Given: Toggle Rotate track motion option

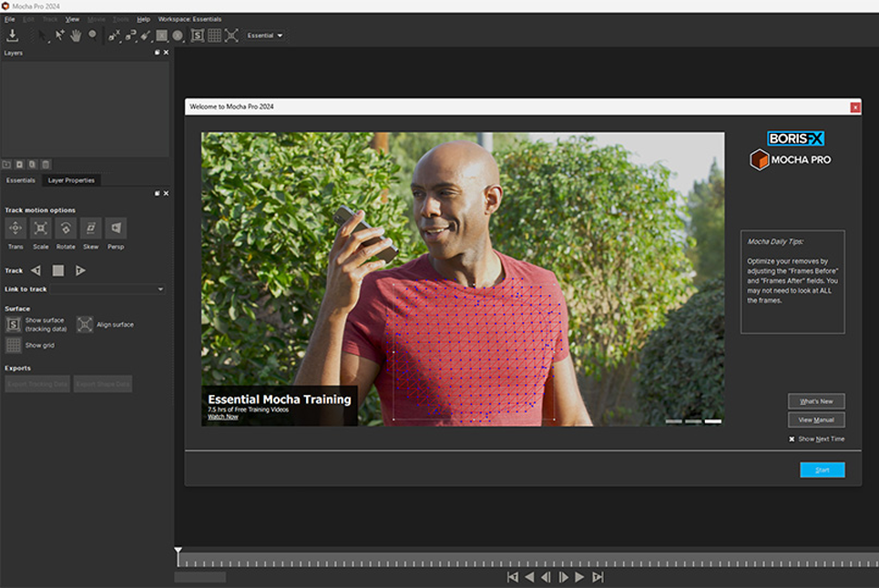Looking at the screenshot, I should coord(66,228).
